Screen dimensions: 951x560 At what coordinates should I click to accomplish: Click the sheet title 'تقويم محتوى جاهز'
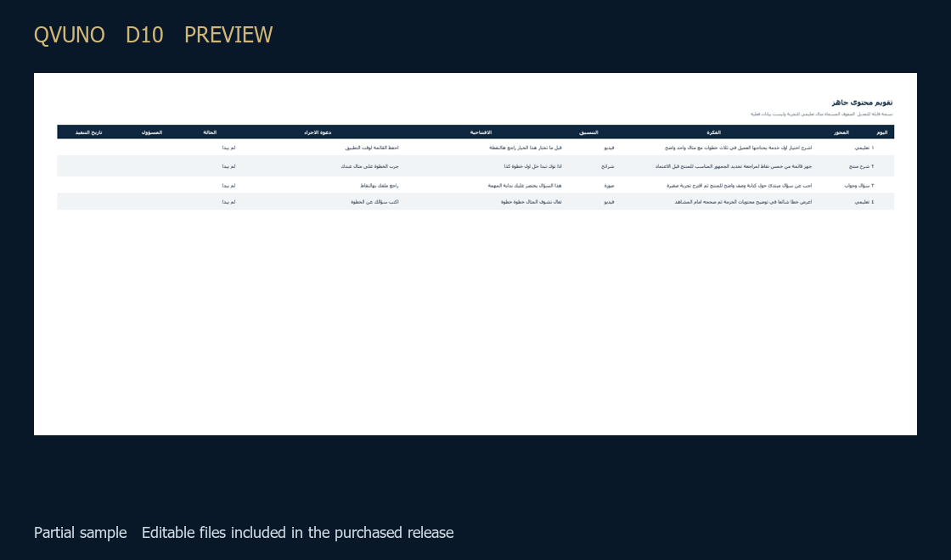(862, 103)
